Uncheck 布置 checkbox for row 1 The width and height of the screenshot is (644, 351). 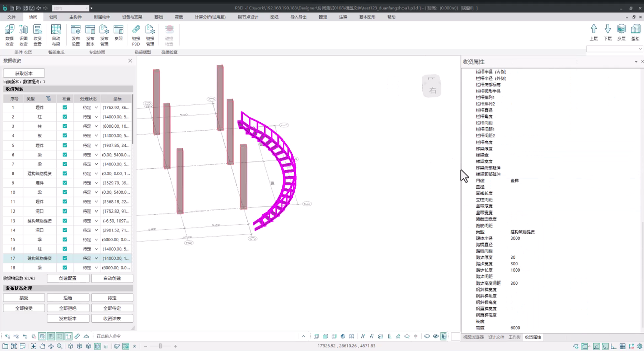point(65,107)
